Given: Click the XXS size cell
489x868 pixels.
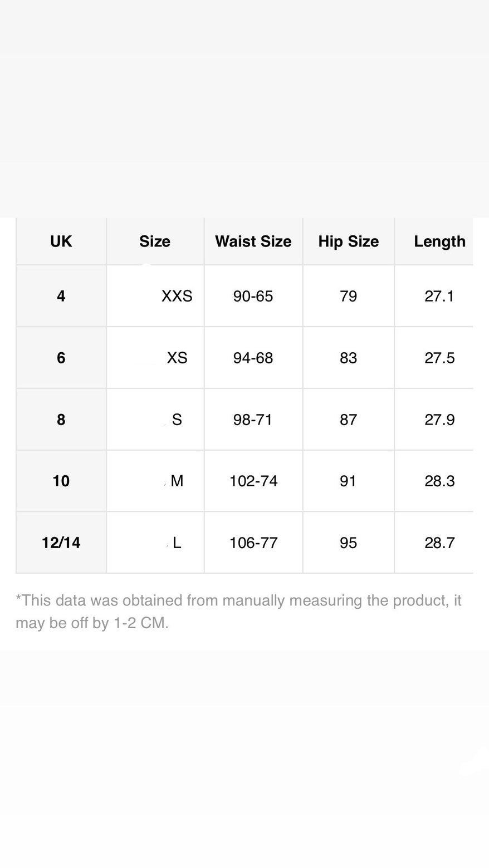Looking at the screenshot, I should (177, 296).
